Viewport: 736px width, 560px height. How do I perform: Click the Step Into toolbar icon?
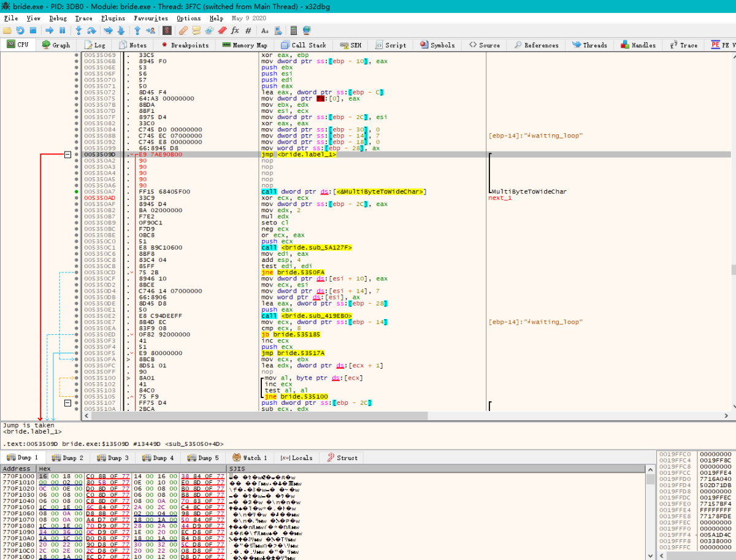(x=77, y=30)
